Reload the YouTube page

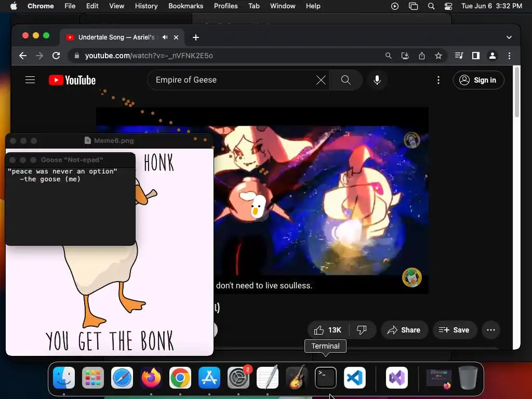tap(56, 56)
